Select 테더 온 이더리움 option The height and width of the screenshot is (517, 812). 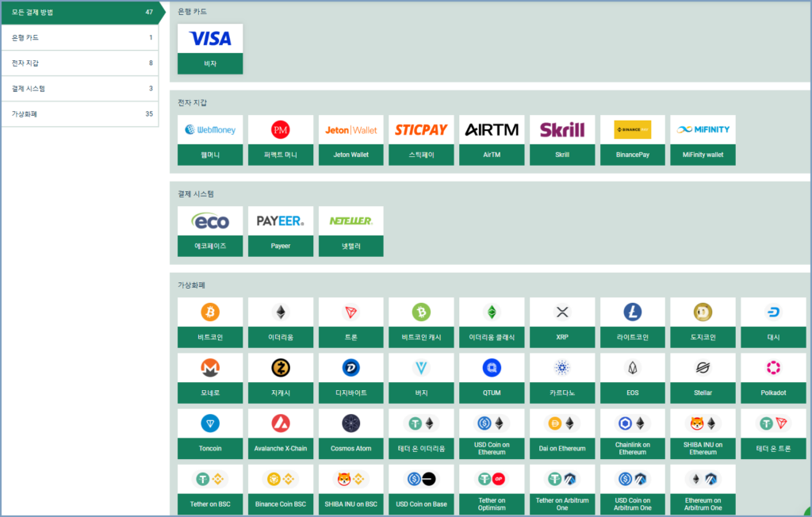coord(421,434)
